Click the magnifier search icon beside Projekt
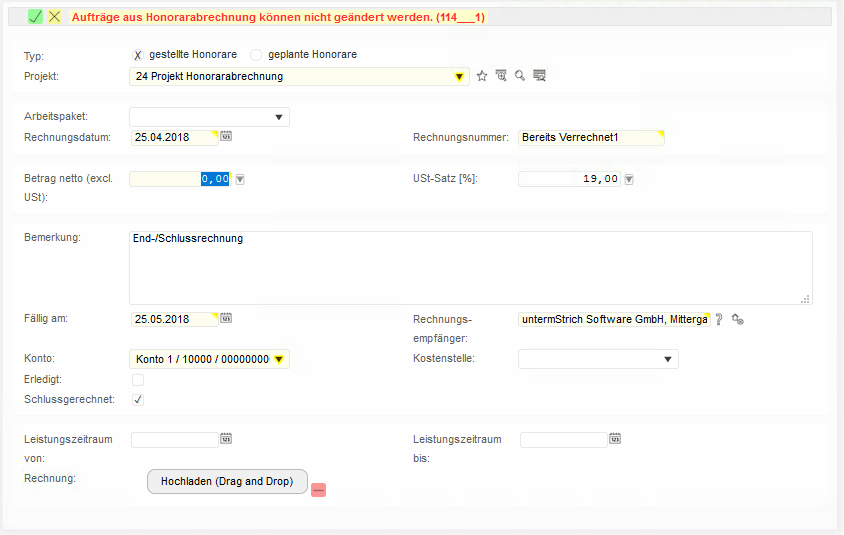This screenshot has height=535, width=844. click(x=520, y=76)
